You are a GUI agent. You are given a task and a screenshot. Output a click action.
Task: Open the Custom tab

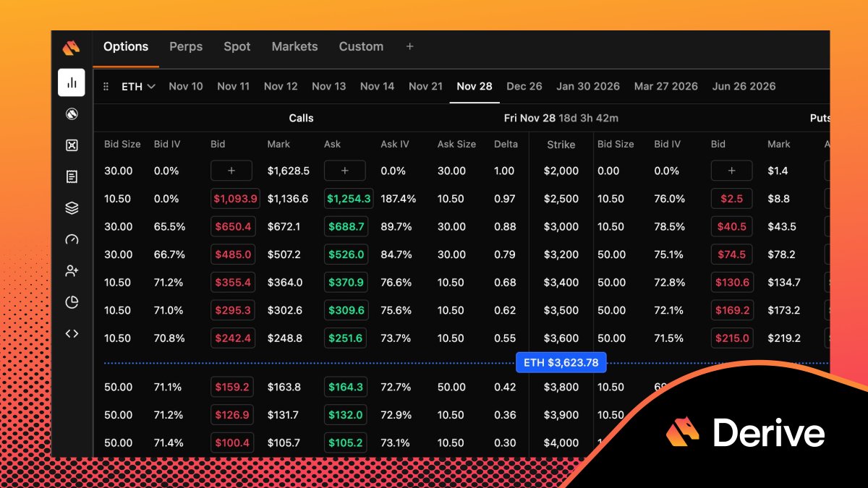pos(361,46)
